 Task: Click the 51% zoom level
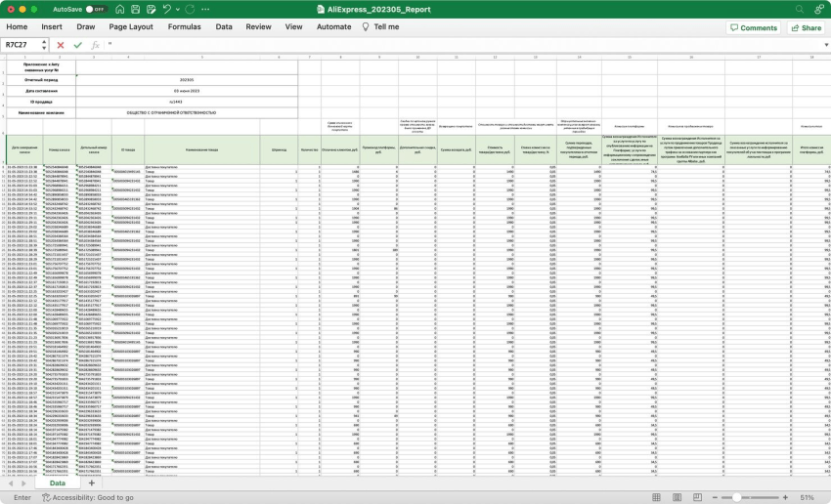808,497
